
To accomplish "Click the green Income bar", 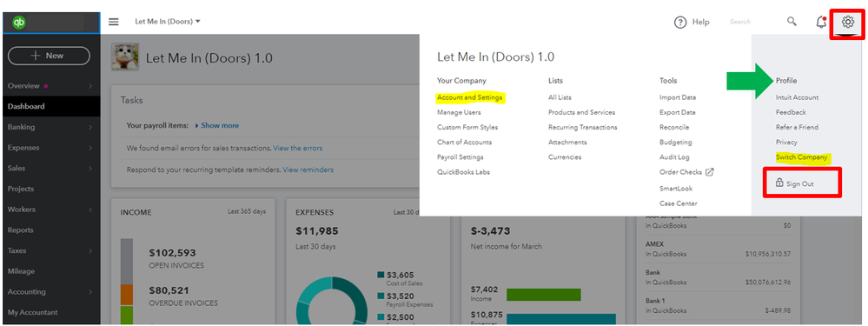I will coord(543,295).
